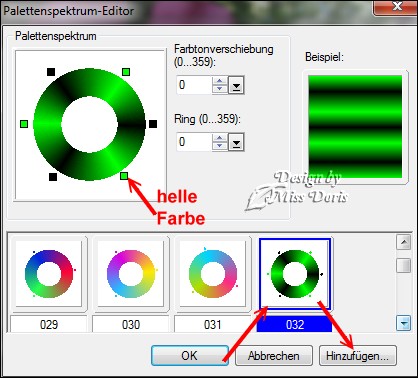The width and height of the screenshot is (418, 378).
Task: Select the green handle left of the ring
Action: coord(24,124)
